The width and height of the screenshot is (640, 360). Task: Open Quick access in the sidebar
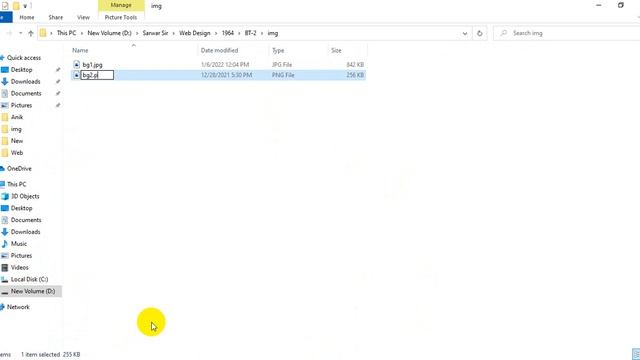point(24,58)
